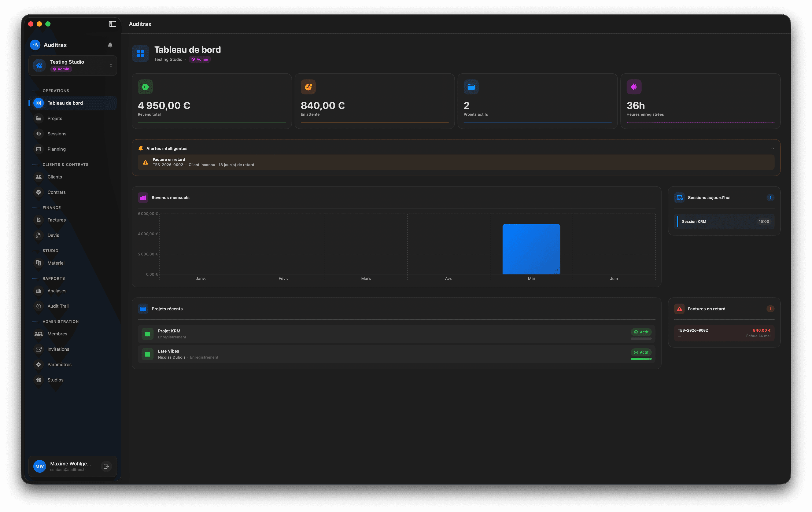Viewport: 812px width, 512px height.
Task: Open the Projet KRM row
Action: point(396,334)
